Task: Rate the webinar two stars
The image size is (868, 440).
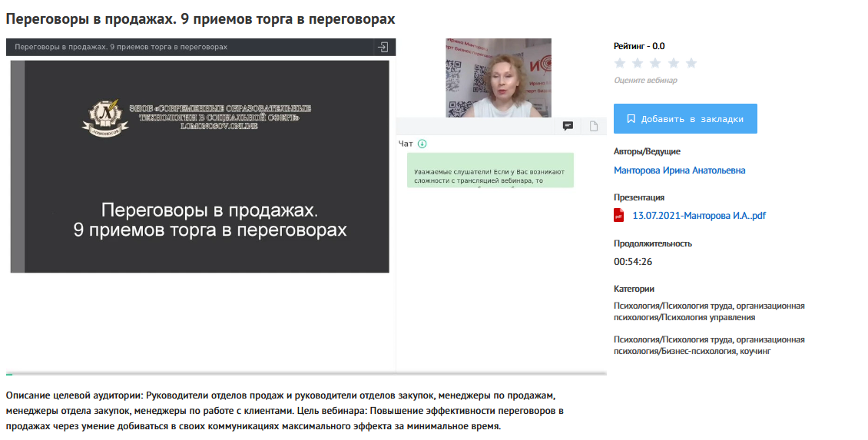Action: [x=638, y=63]
